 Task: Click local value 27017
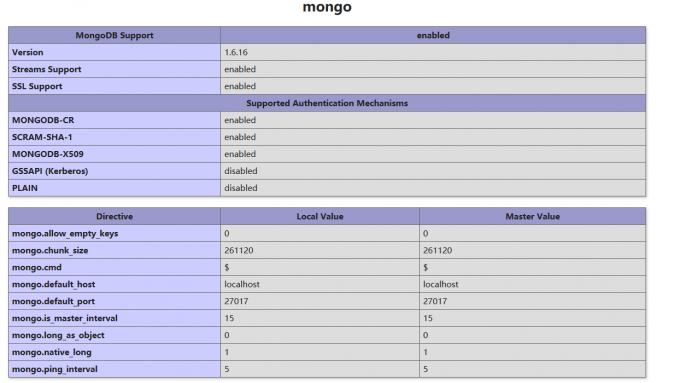coord(236,301)
